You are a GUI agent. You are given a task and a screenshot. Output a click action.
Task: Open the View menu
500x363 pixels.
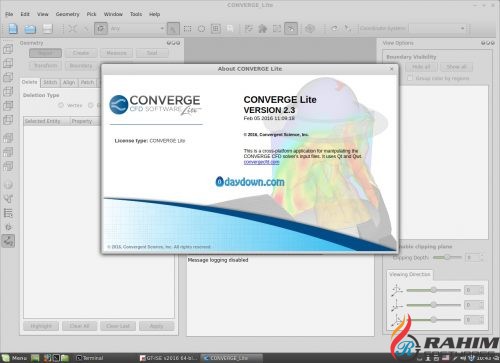tap(43, 14)
